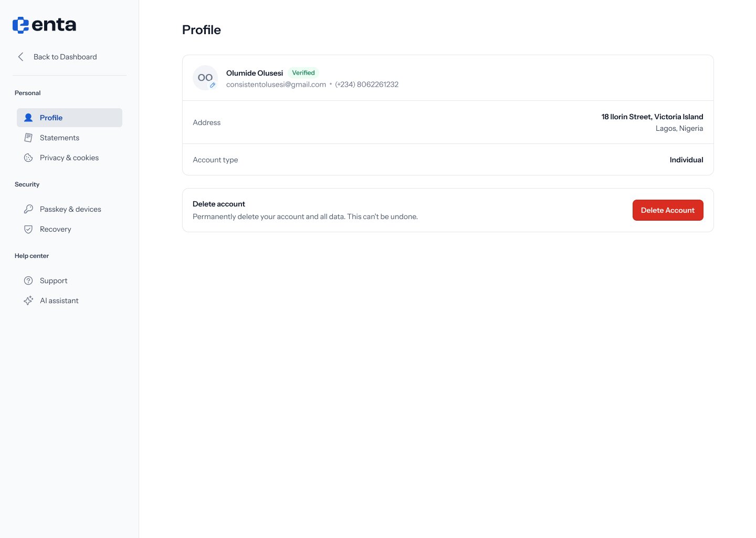Click the back arrow chevron icon

[x=21, y=57]
